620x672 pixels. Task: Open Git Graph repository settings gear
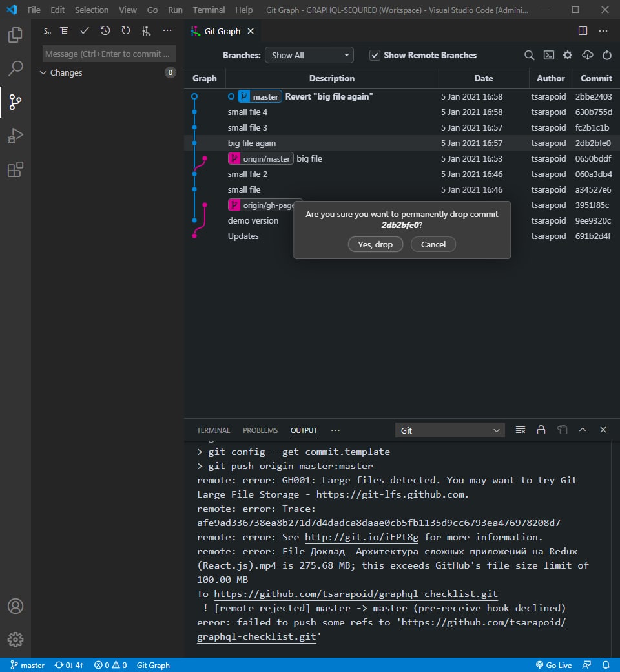[x=568, y=56]
